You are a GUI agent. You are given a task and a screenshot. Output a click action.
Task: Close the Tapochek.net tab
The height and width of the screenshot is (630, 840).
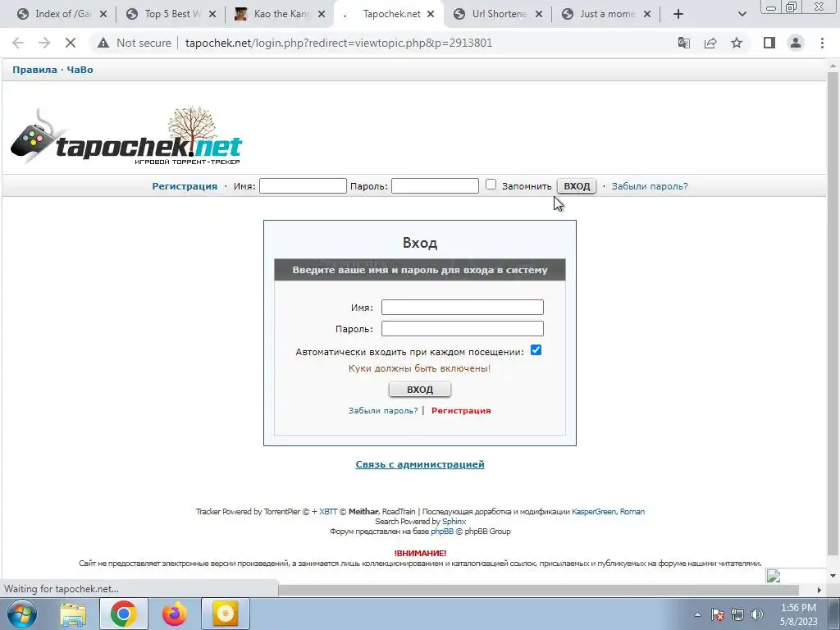tap(431, 14)
